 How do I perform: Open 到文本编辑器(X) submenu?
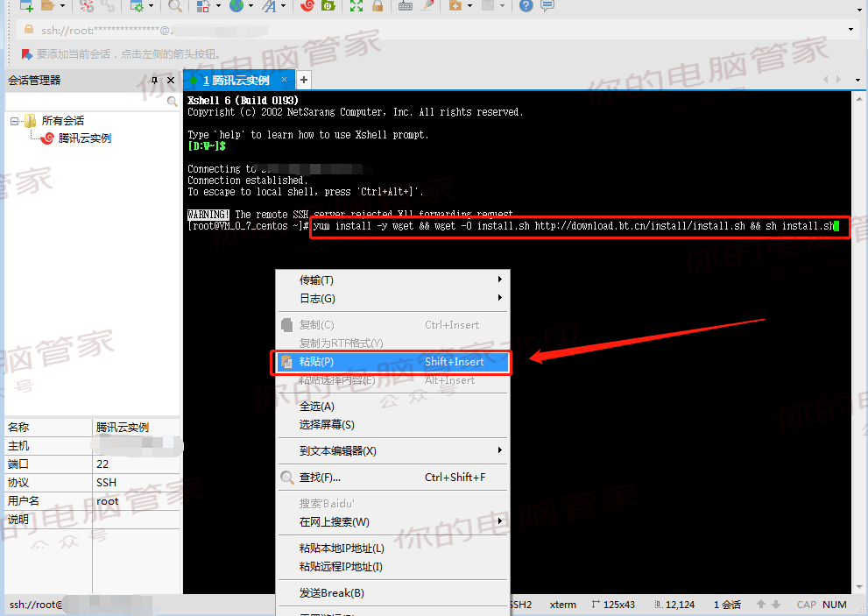click(393, 451)
